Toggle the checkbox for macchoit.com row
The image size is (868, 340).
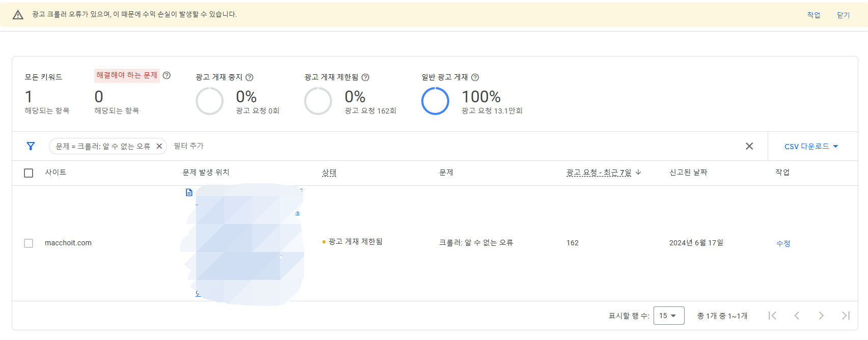[x=29, y=243]
